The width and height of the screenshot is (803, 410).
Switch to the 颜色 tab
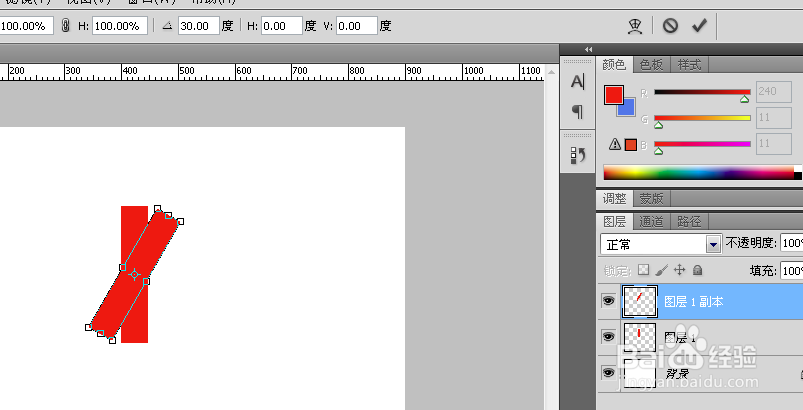pos(614,65)
